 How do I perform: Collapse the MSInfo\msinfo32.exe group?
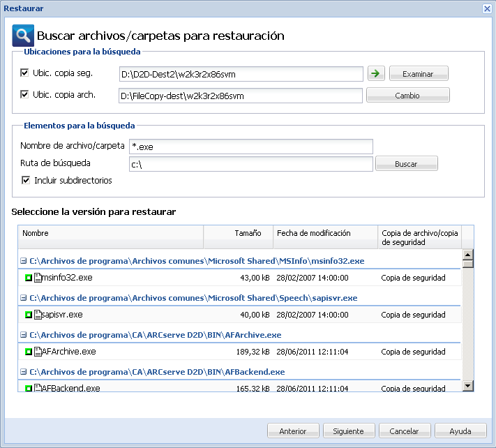24,261
